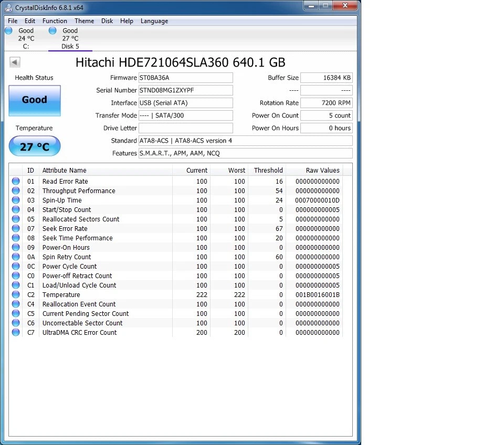Click the 27 °C temperature button
This screenshot has height=445, width=504.
pyautogui.click(x=35, y=146)
